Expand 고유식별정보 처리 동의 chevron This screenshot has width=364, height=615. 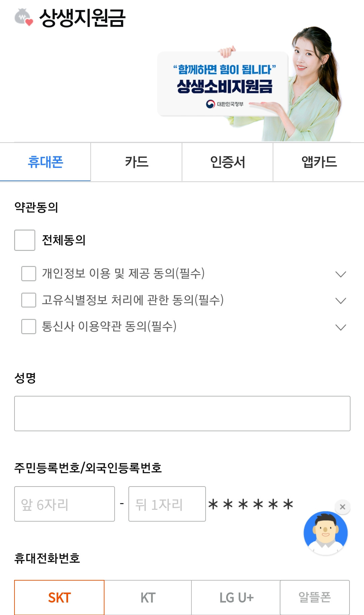(x=341, y=300)
